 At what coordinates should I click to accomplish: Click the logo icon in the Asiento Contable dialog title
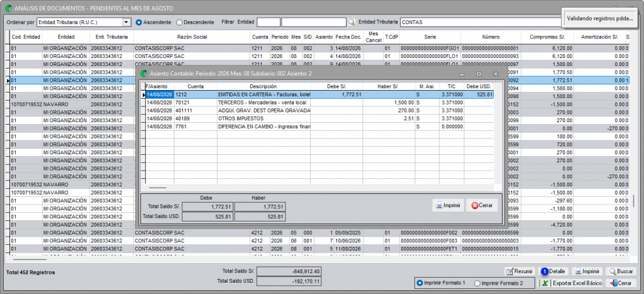[x=143, y=74]
